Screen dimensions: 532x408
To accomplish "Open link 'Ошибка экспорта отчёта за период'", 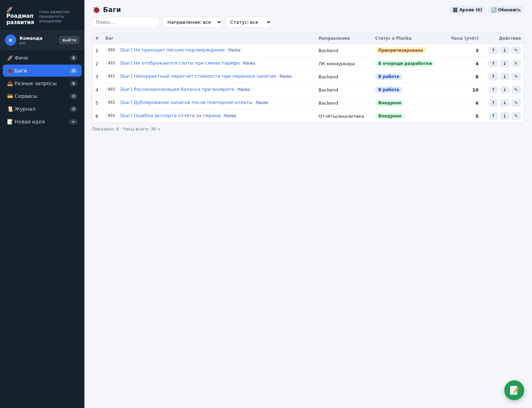I will [x=170, y=116].
